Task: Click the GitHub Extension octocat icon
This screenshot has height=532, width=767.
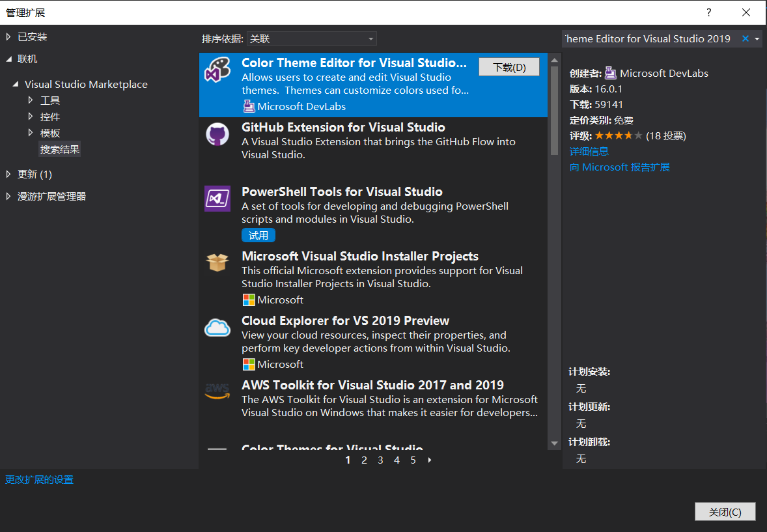Action: tap(217, 134)
